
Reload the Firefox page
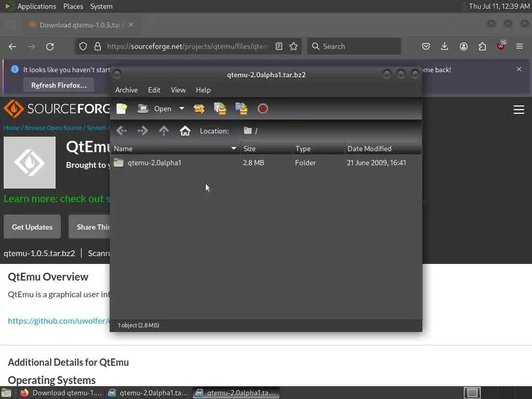(50, 46)
